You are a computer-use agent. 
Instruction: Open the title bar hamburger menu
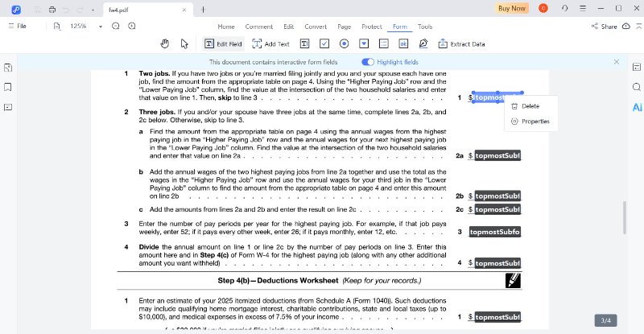583,8
